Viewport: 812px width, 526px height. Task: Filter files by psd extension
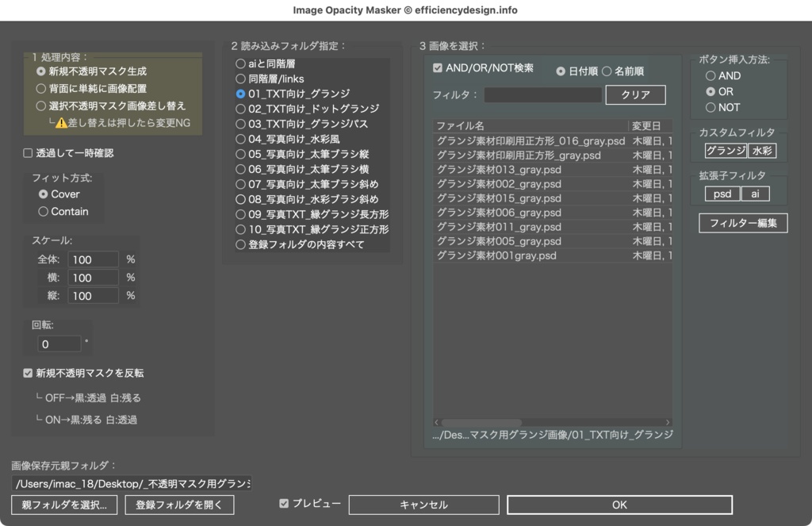point(721,193)
